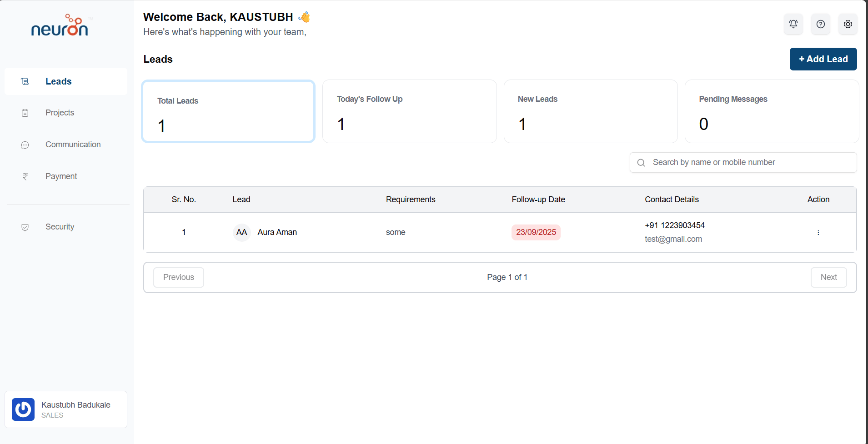Viewport: 868px width, 444px height.
Task: Select the Total Leads card
Action: click(x=228, y=111)
